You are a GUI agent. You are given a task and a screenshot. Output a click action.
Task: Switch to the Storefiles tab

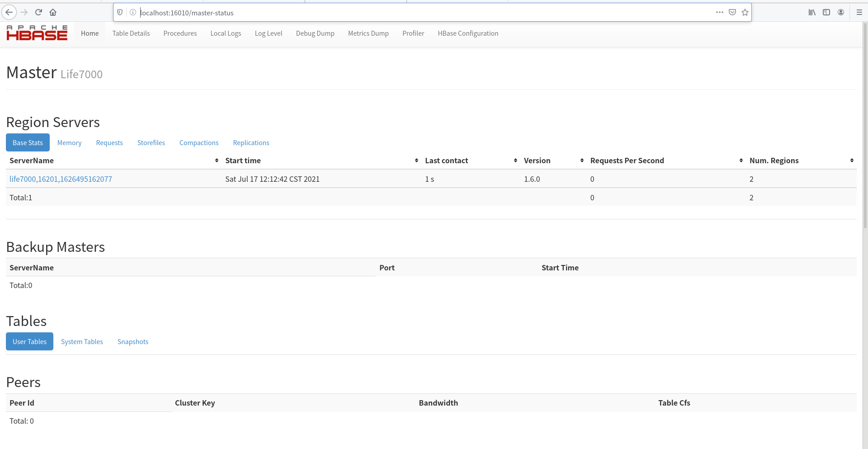pyautogui.click(x=151, y=142)
